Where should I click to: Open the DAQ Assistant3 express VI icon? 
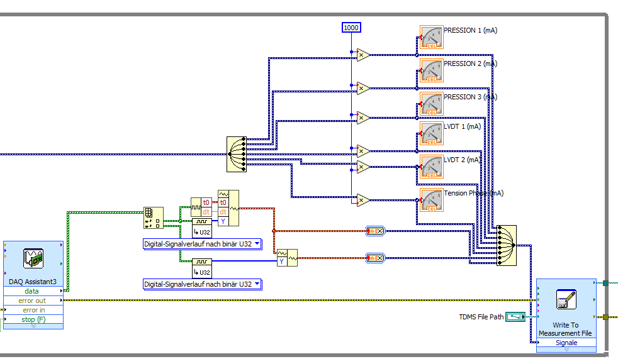point(32,258)
